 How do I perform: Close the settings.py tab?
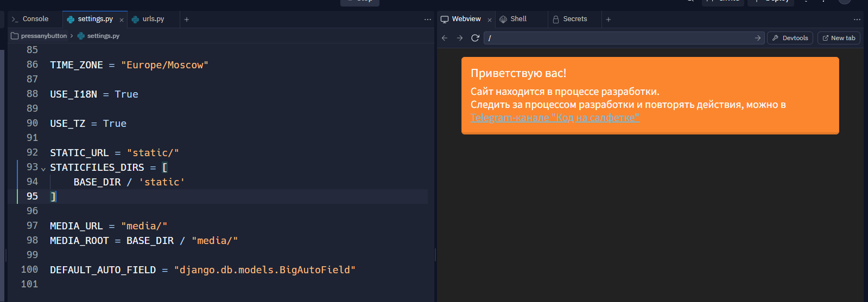point(122,20)
